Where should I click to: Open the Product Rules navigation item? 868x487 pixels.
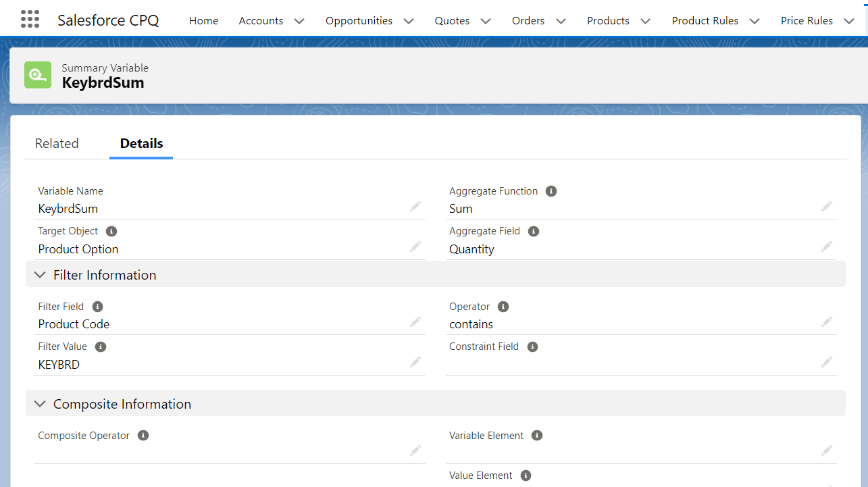(x=705, y=21)
